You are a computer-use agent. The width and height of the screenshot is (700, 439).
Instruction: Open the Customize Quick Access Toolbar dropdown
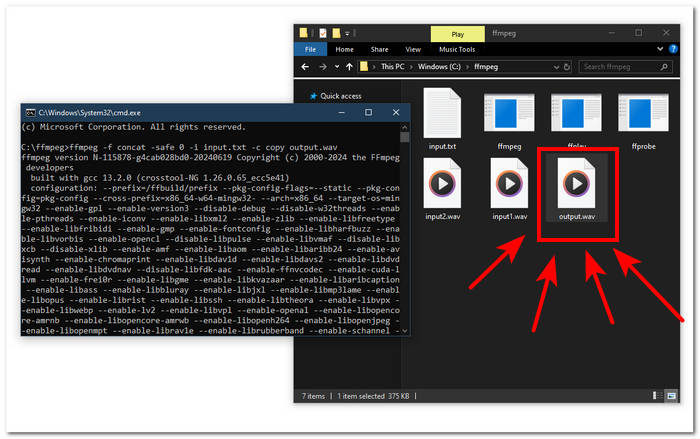pyautogui.click(x=347, y=33)
